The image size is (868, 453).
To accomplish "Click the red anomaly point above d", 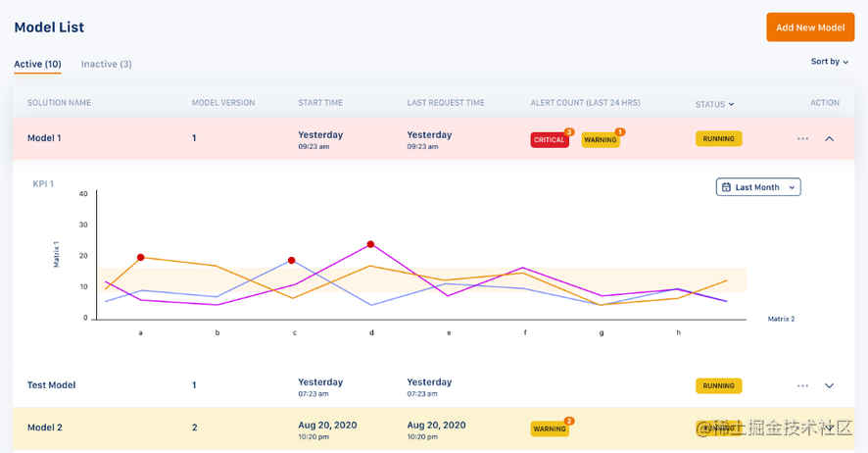I will (370, 244).
